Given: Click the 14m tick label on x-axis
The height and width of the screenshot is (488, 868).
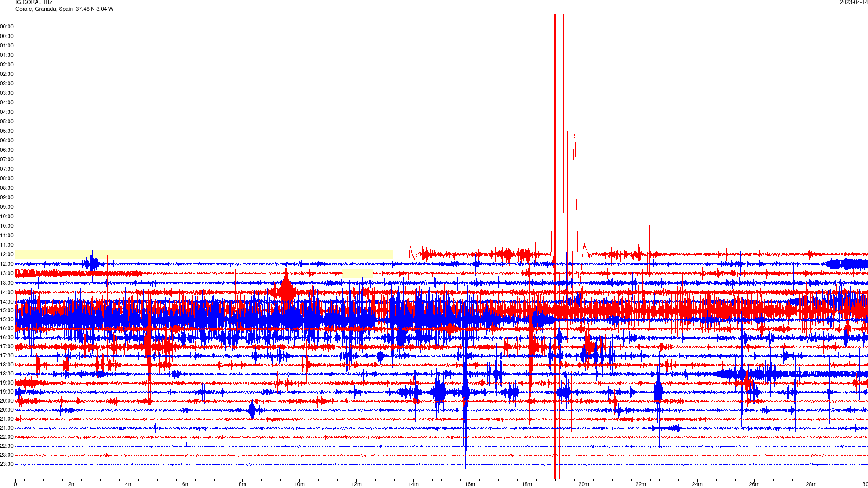Looking at the screenshot, I should coord(413,484).
